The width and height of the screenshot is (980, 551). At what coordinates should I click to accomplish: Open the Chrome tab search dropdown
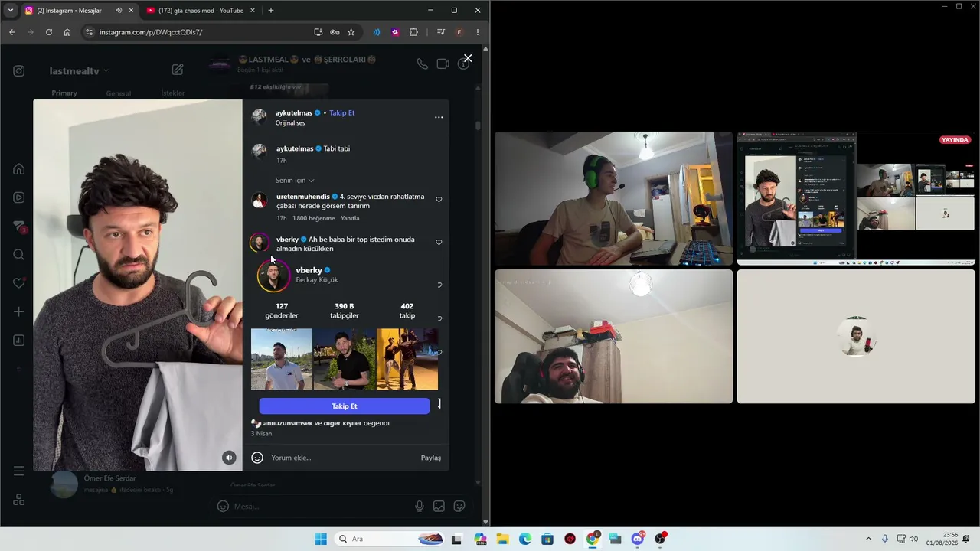pos(10,11)
